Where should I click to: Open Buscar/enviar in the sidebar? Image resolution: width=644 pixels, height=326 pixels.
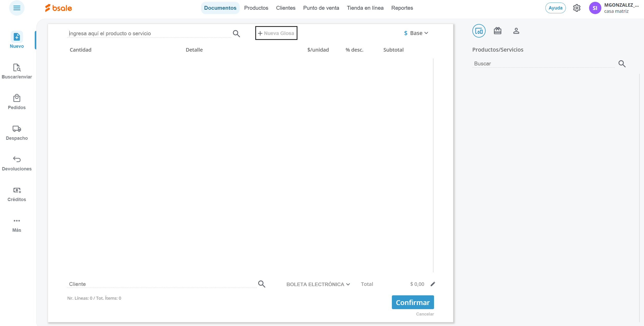coord(17,68)
